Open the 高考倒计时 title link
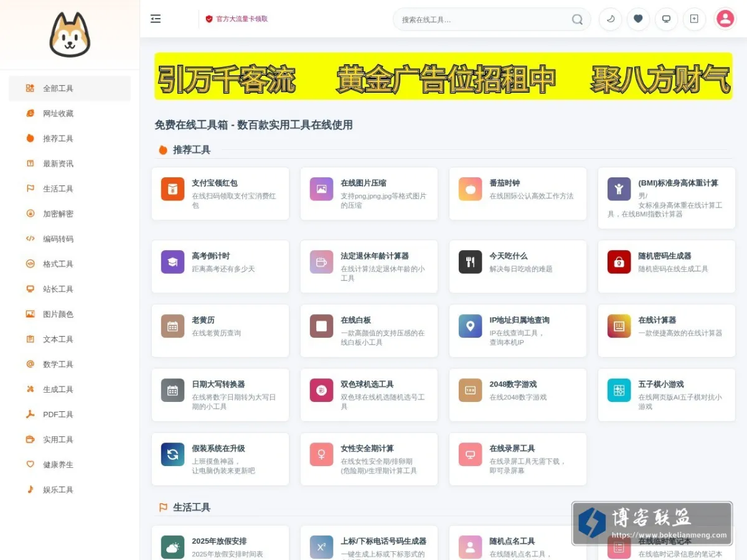The image size is (747, 560). [x=211, y=256]
